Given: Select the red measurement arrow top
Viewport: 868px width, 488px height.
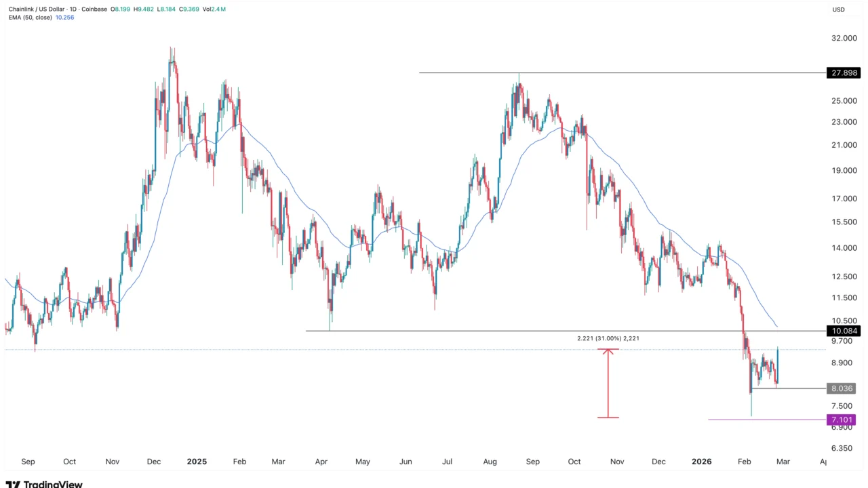Looking at the screenshot, I should 608,350.
